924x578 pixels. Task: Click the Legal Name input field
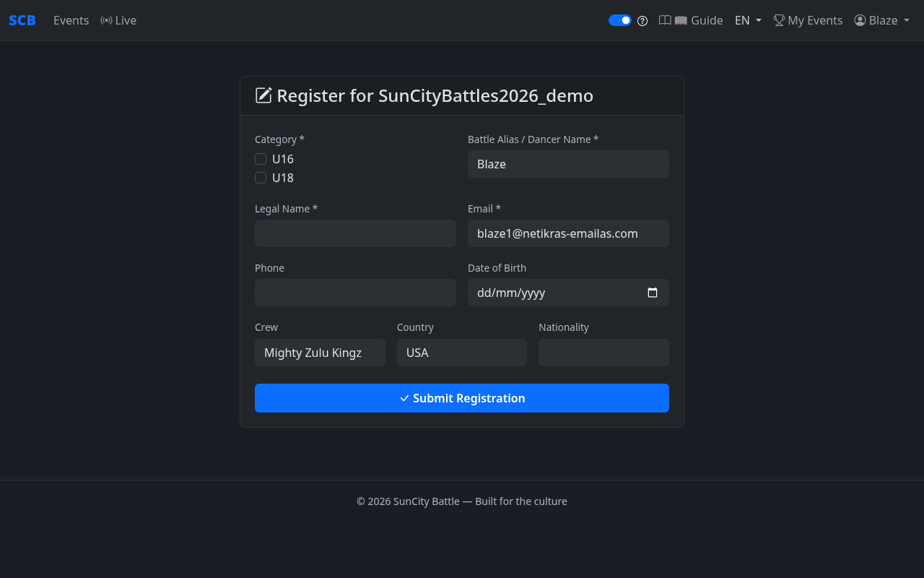[x=355, y=233]
